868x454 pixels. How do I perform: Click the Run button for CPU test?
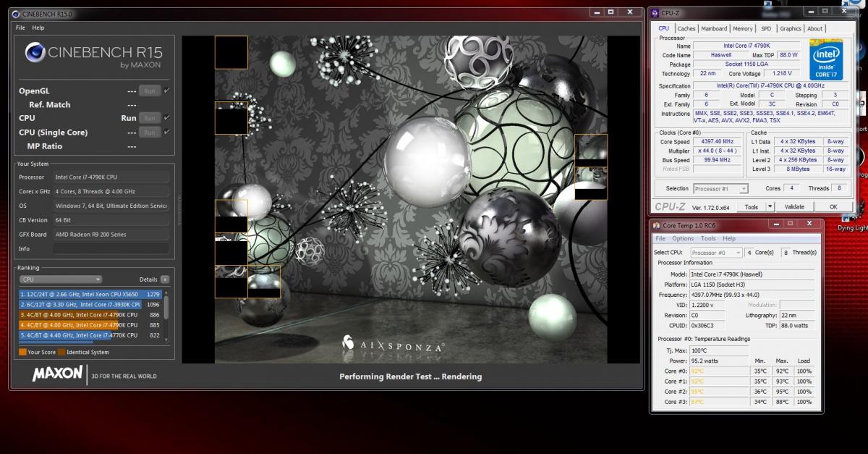[150, 118]
